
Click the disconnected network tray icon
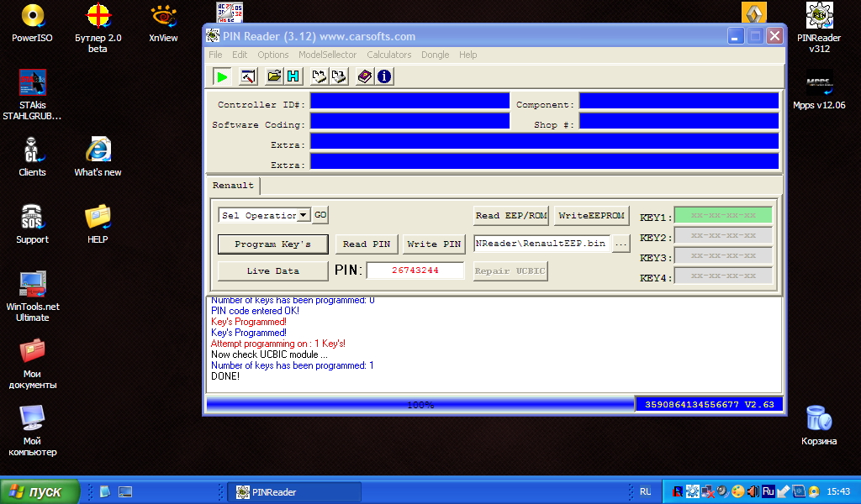pyautogui.click(x=707, y=491)
